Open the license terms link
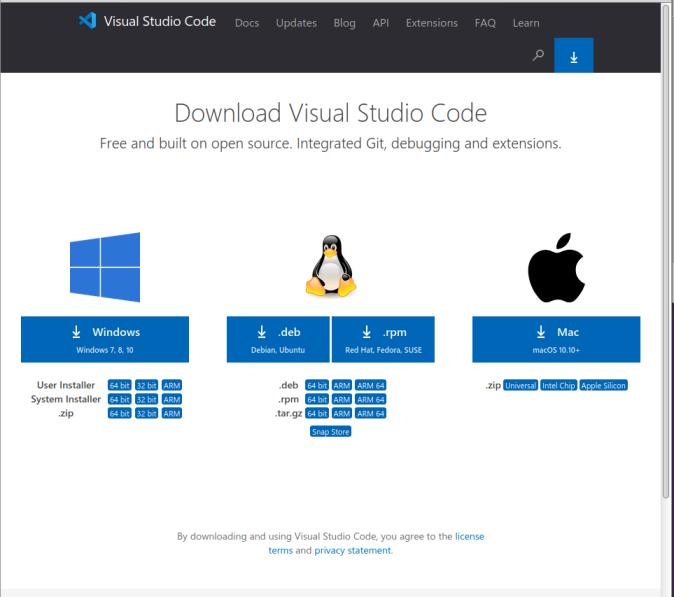 pyautogui.click(x=469, y=536)
